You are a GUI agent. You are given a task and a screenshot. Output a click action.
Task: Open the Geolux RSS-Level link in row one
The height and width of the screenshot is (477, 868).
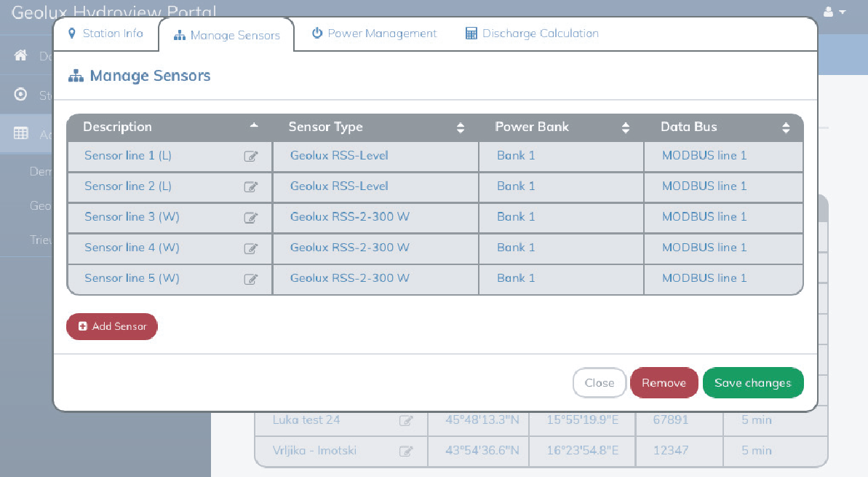point(339,156)
